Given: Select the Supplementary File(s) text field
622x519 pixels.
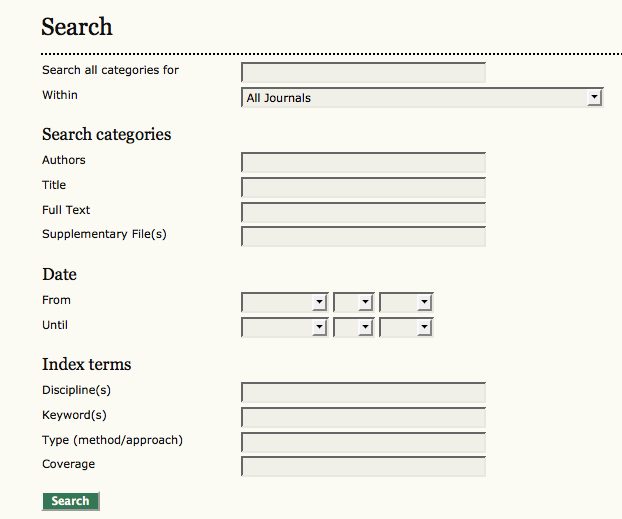Looking at the screenshot, I should tap(363, 236).
